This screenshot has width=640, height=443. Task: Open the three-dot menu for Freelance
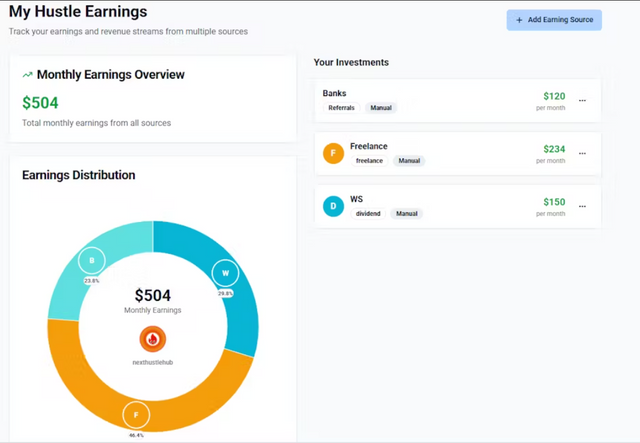tap(582, 154)
